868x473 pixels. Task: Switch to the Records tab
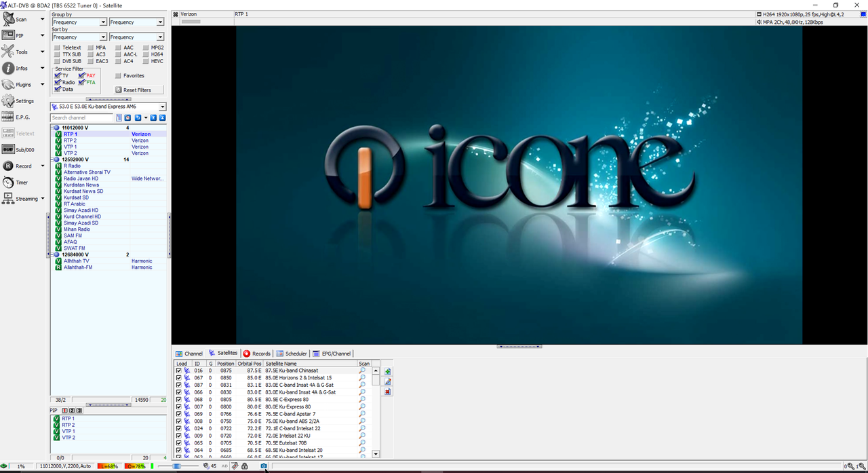(257, 354)
